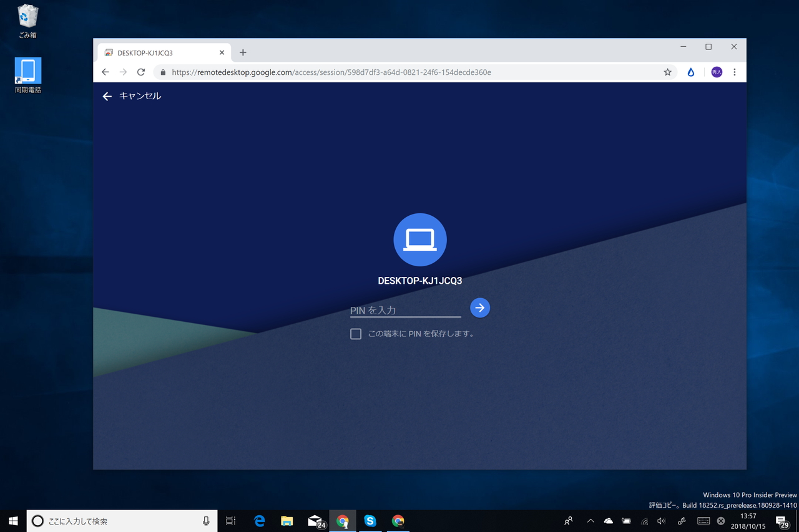
Task: Open the second Chrome taskbar icon
Action: pos(398,521)
